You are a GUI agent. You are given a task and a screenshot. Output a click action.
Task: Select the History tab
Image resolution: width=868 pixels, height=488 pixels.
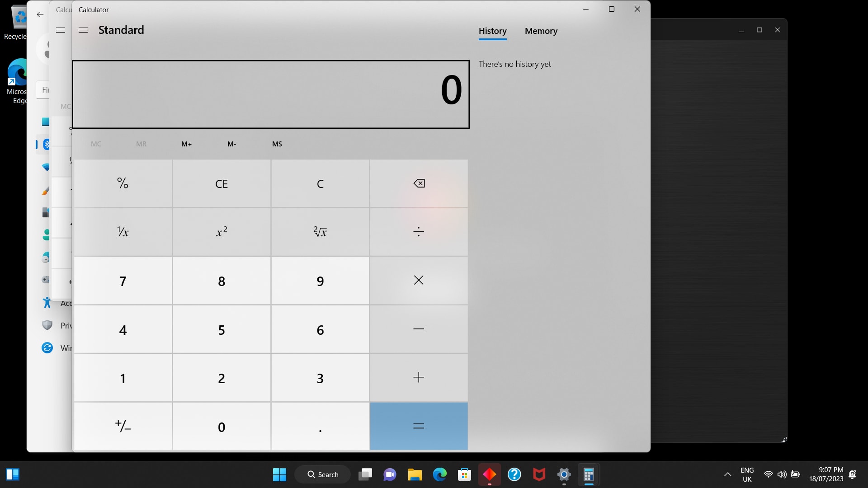coord(492,31)
